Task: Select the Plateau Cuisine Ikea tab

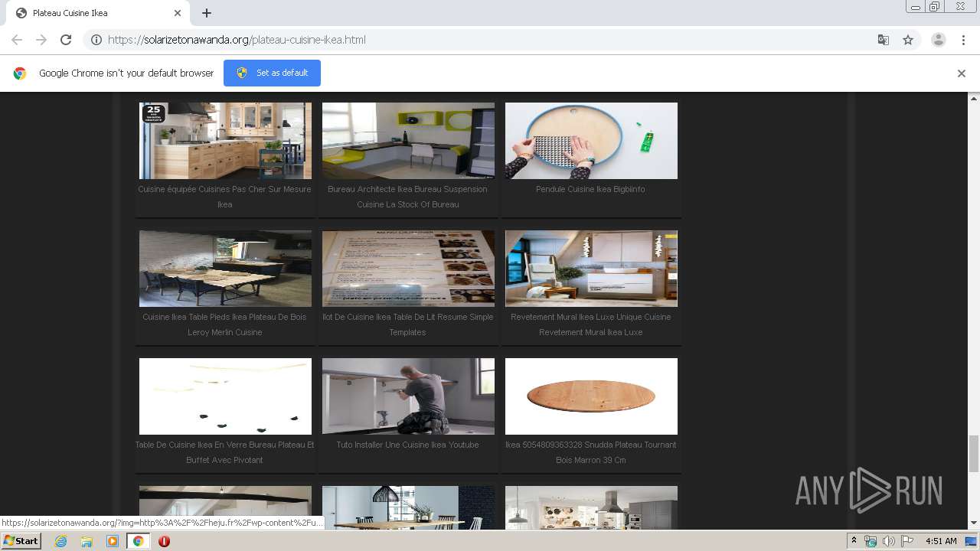Action: pyautogui.click(x=98, y=13)
